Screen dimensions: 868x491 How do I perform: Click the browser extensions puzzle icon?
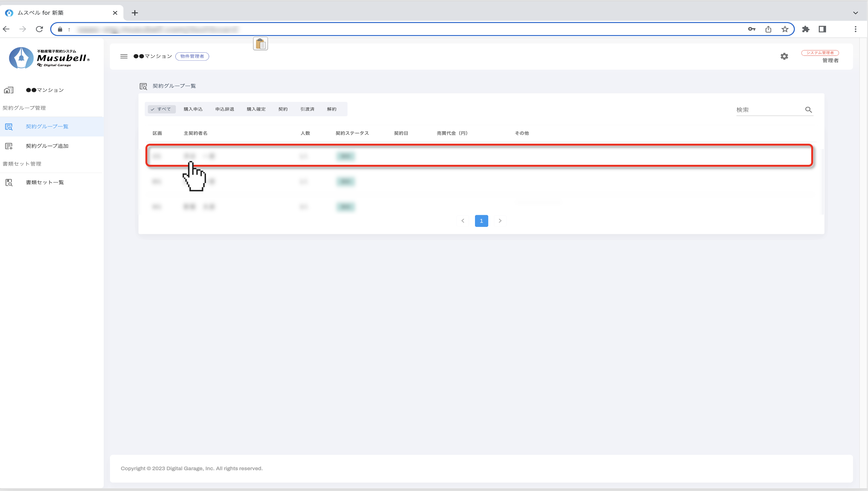(806, 29)
